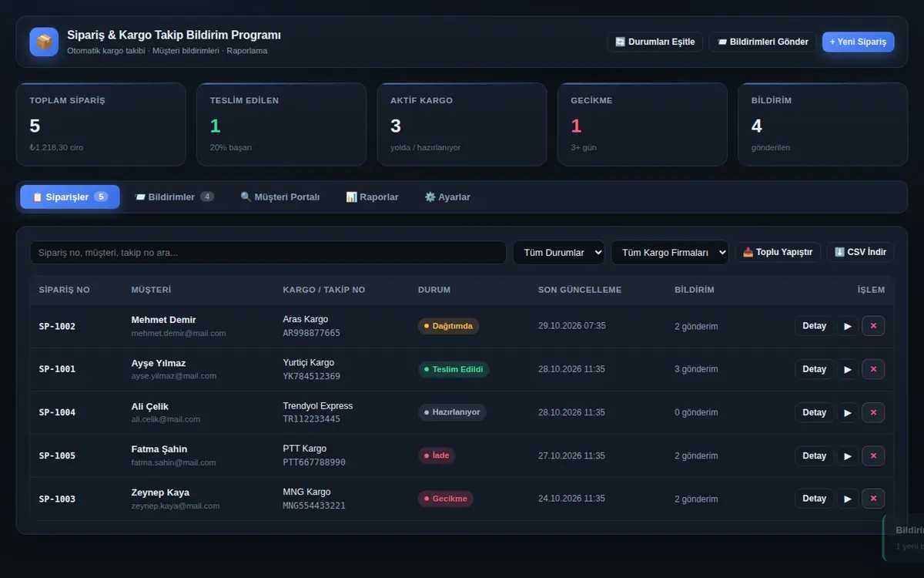The height and width of the screenshot is (578, 924).
Task: Click customer name Zeynep Kaya
Action: 160,492
